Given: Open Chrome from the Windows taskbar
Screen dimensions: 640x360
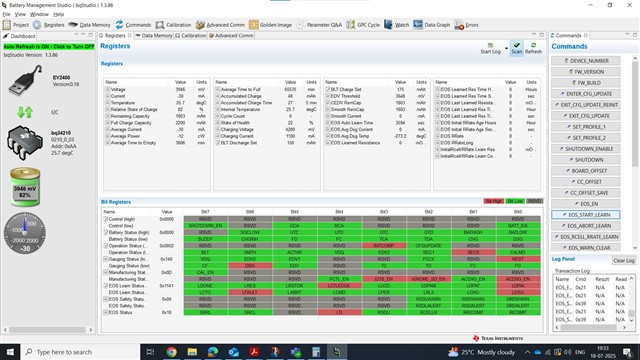Looking at the screenshot, I should (x=171, y=352).
